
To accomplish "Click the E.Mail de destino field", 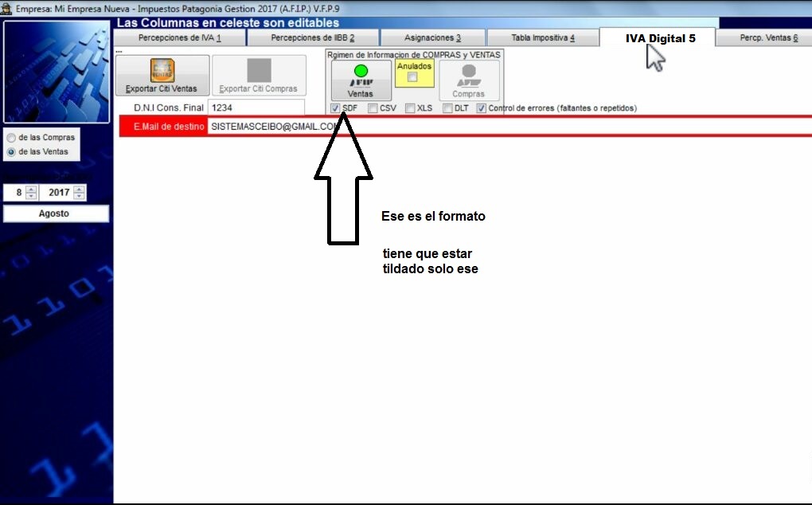I will (x=509, y=127).
